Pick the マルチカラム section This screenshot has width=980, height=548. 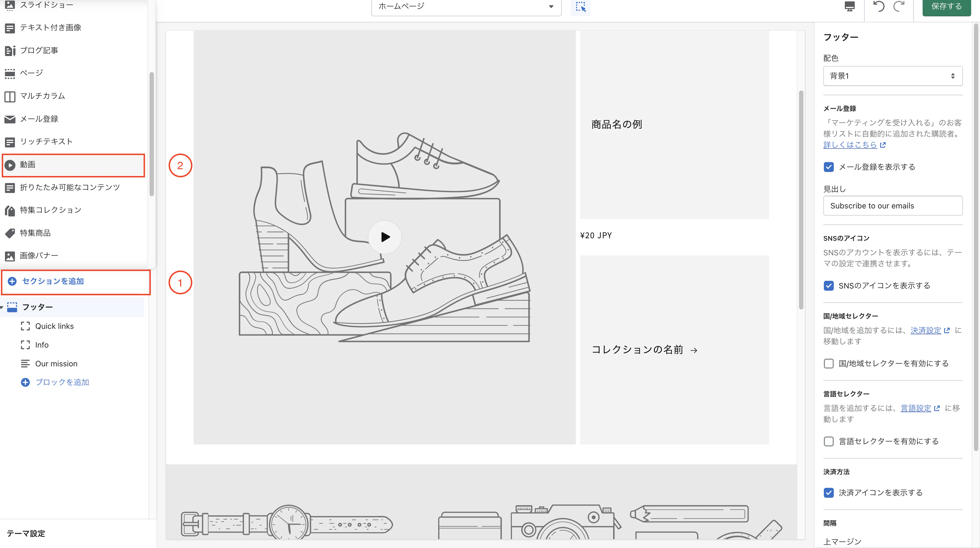pyautogui.click(x=42, y=96)
